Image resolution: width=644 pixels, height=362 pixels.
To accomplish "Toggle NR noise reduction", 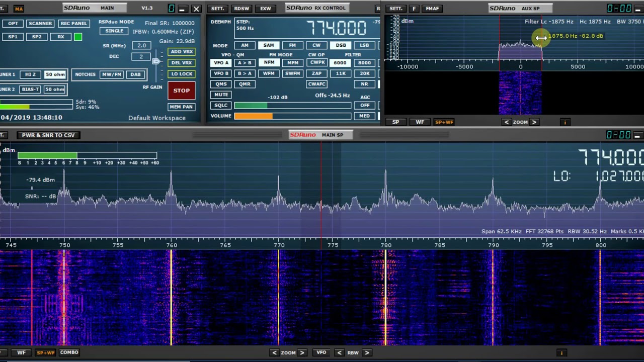I will [365, 84].
